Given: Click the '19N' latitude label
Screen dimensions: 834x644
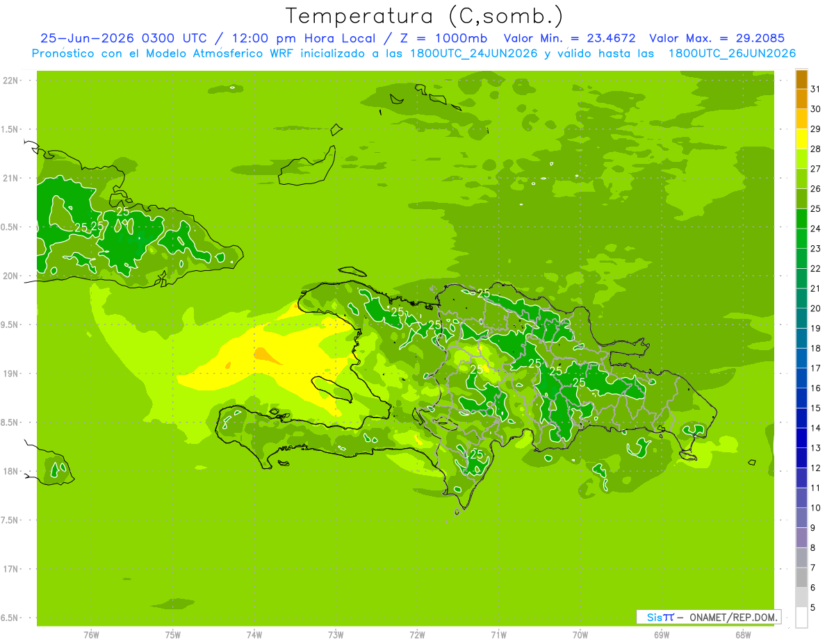Looking at the screenshot, I should pos(10,374).
